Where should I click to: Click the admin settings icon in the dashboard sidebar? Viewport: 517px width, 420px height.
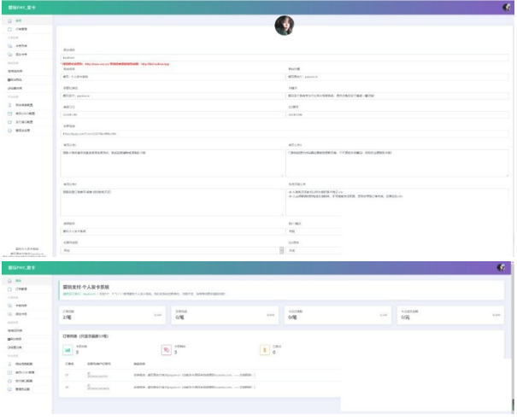coord(9,389)
